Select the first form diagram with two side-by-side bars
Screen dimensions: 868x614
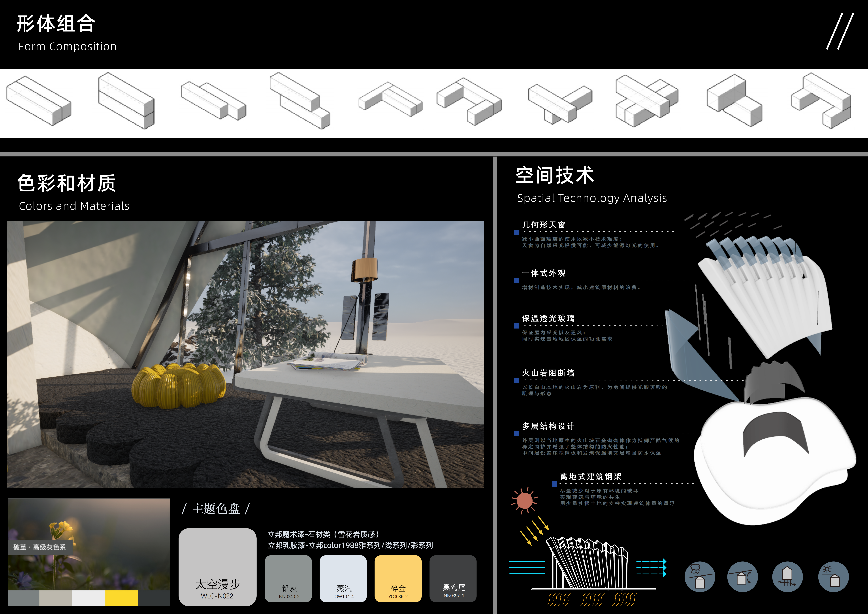pyautogui.click(x=39, y=101)
